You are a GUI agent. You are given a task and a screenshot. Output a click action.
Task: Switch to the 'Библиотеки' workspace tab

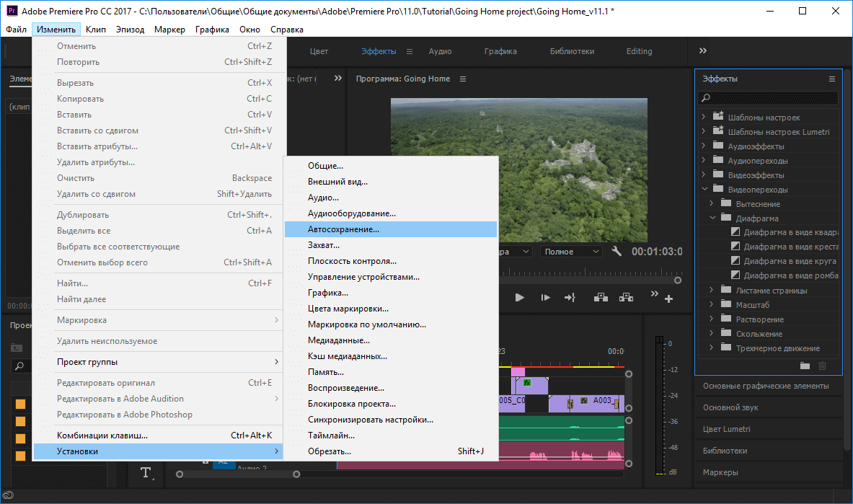(572, 51)
